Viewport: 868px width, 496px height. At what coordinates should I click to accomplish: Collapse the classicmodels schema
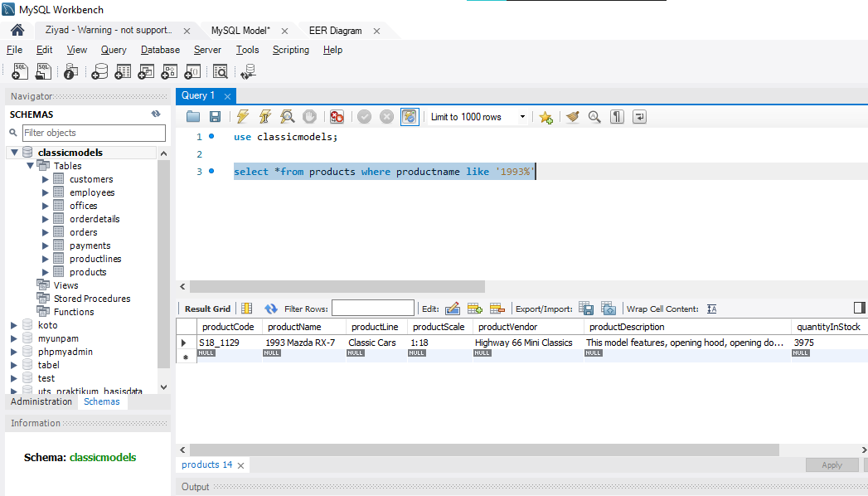pos(15,153)
